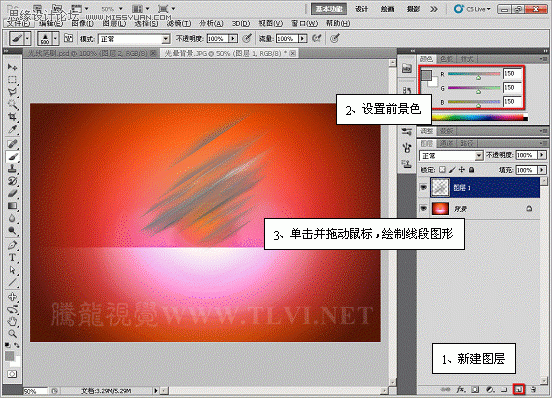552x398 pixels.
Task: Select the Dodge tool
Action: (x=12, y=231)
